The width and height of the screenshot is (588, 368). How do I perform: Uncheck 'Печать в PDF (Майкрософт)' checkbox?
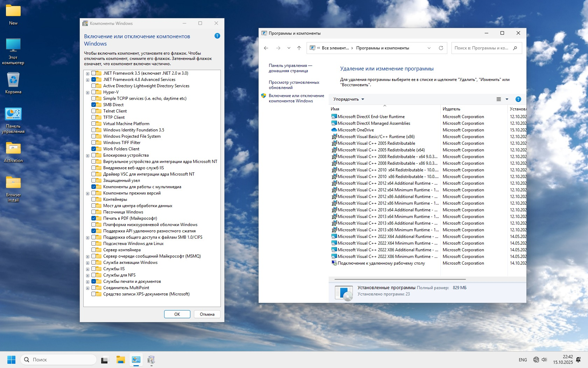(94, 218)
